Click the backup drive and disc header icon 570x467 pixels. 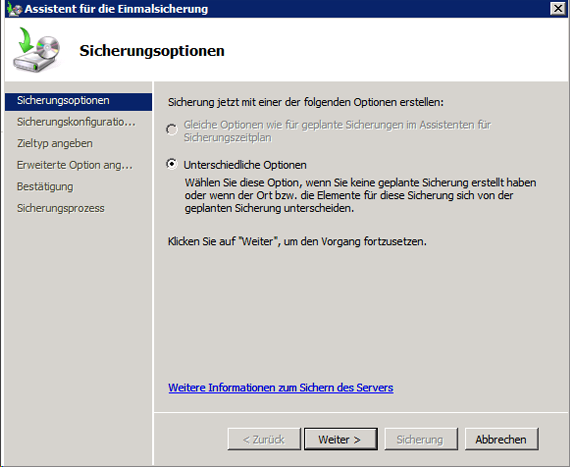[x=36, y=49]
